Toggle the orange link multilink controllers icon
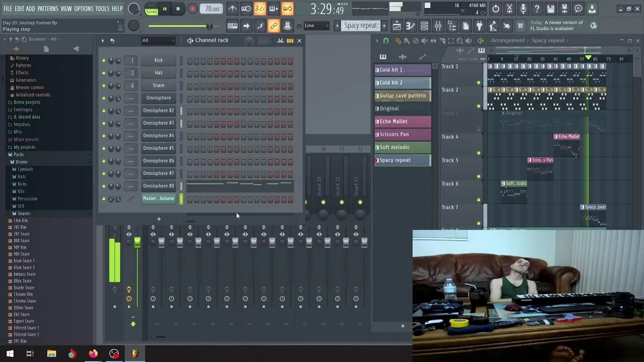The image size is (644, 362). click(274, 26)
